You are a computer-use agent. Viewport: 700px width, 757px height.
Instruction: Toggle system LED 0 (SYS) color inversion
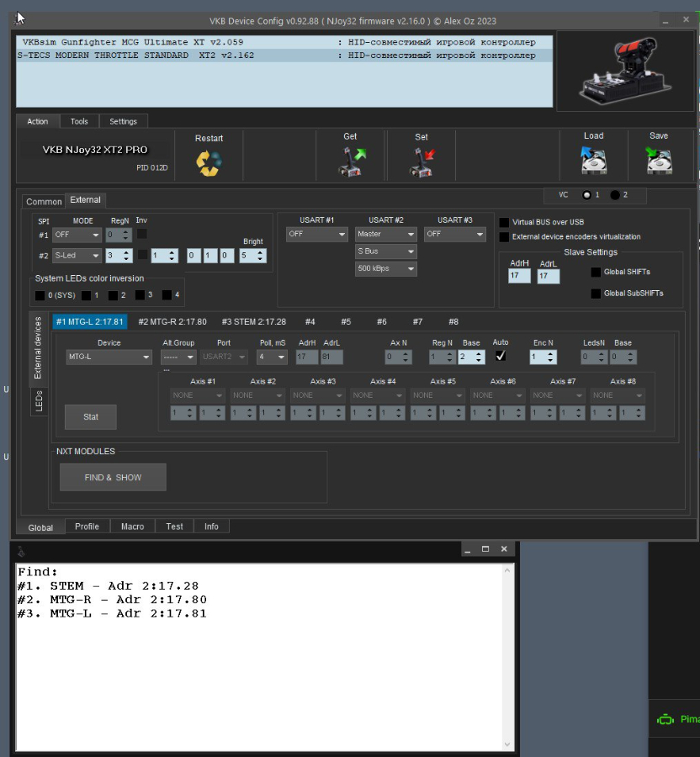40,295
